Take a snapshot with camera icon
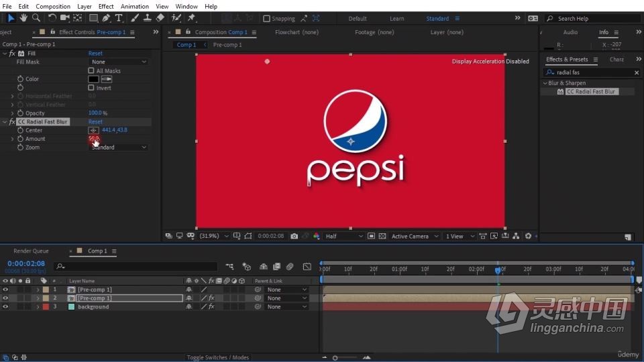 click(294, 236)
